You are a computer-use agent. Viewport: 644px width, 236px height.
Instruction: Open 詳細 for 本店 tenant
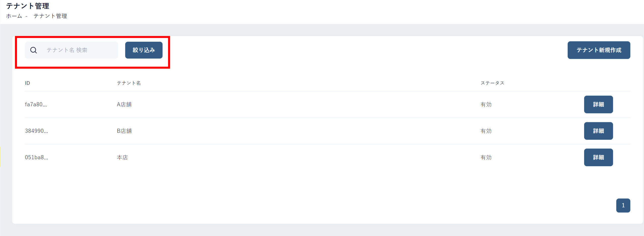click(x=598, y=157)
